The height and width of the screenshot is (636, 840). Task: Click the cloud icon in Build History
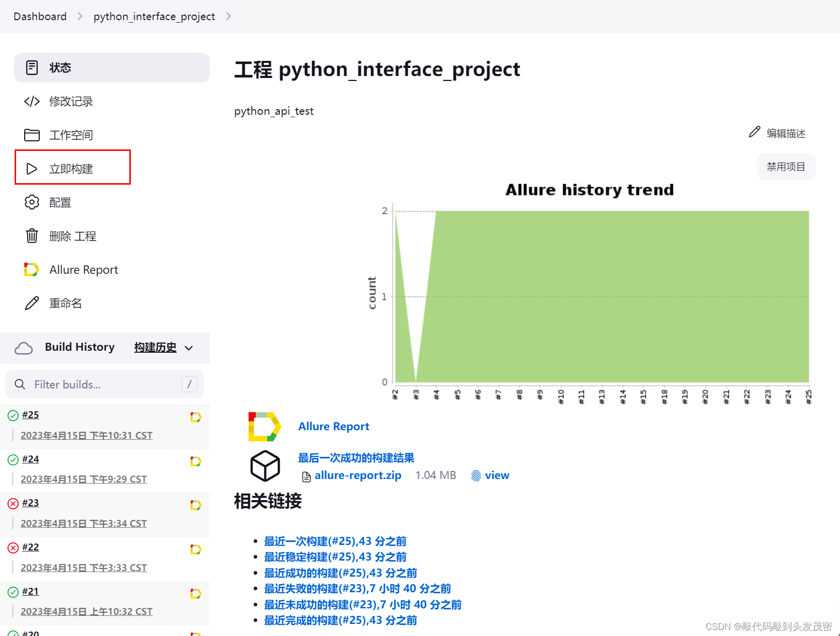click(24, 348)
